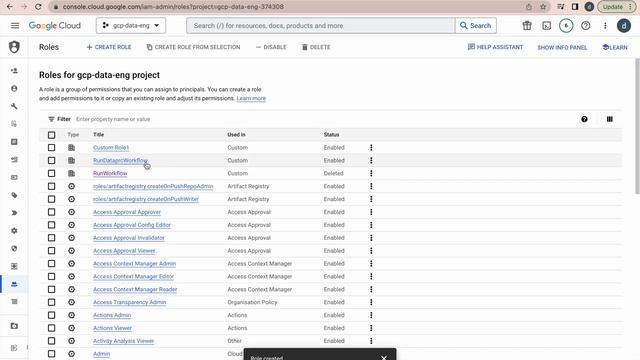Open actions menu for RunWorkflow row
Screen dimensions: 640x360
[371, 173]
